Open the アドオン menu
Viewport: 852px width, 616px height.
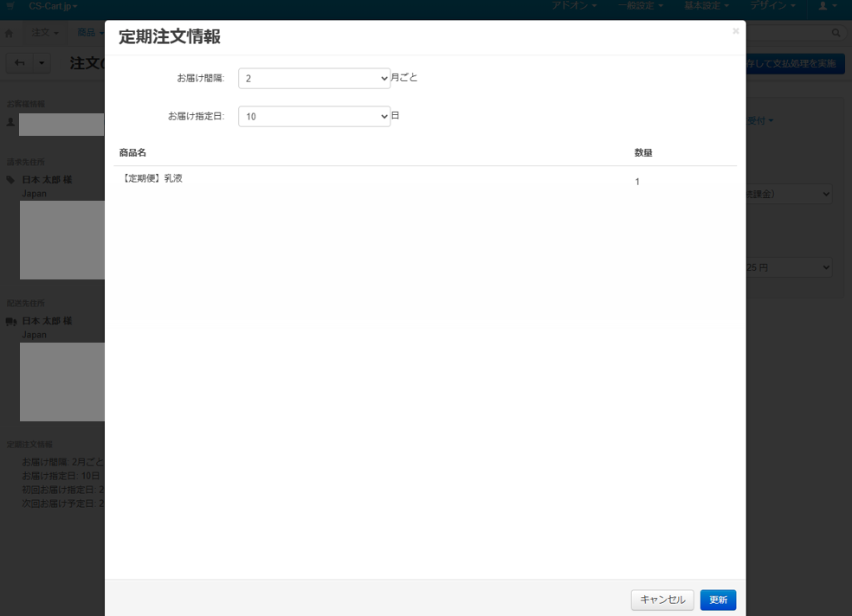pos(574,6)
